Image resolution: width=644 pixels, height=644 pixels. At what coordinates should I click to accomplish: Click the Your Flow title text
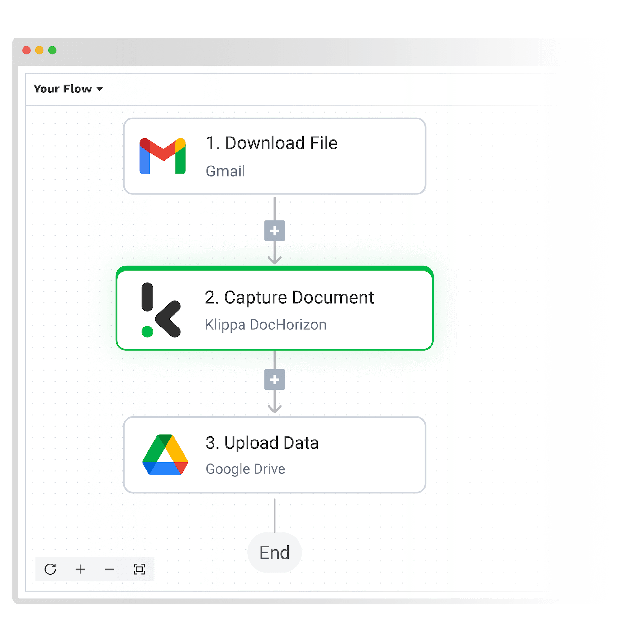point(63,89)
